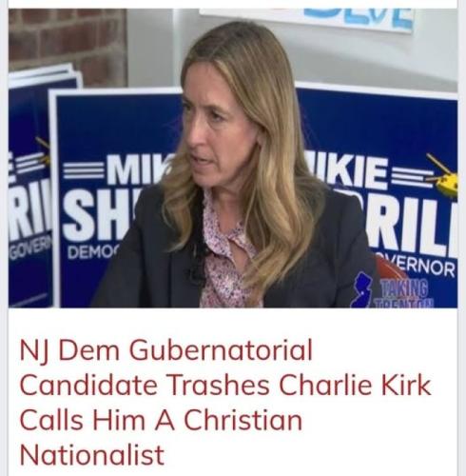The width and height of the screenshot is (466, 476).
Task: Click the word 'Nationalist' in the headline
Action: 92,454
